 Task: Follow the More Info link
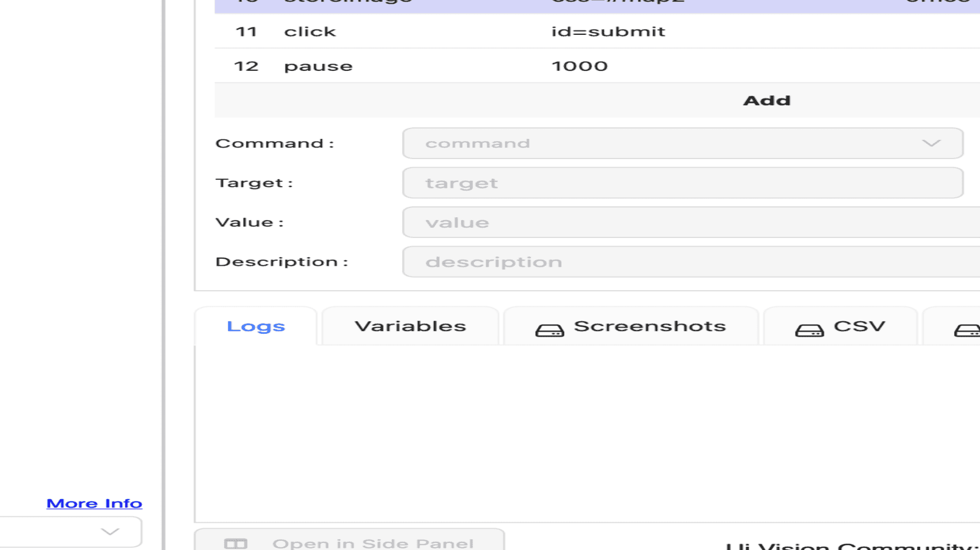(x=94, y=503)
